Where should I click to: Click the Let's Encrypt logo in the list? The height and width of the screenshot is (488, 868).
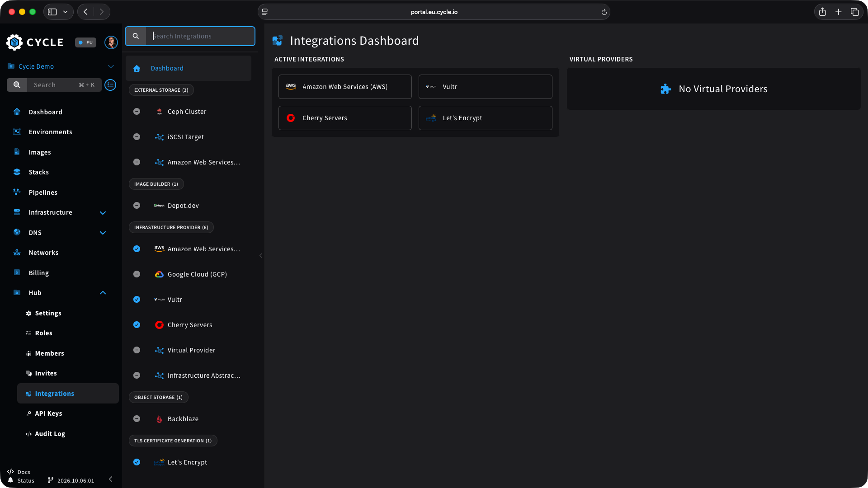coord(159,462)
